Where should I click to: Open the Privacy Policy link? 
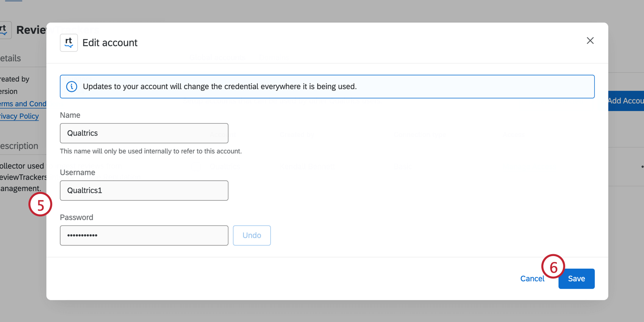[x=19, y=116]
